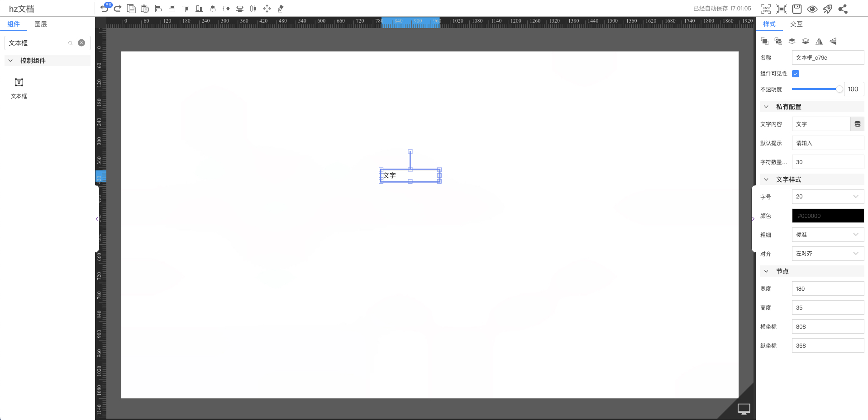Switch to the 样式 tab

click(769, 24)
